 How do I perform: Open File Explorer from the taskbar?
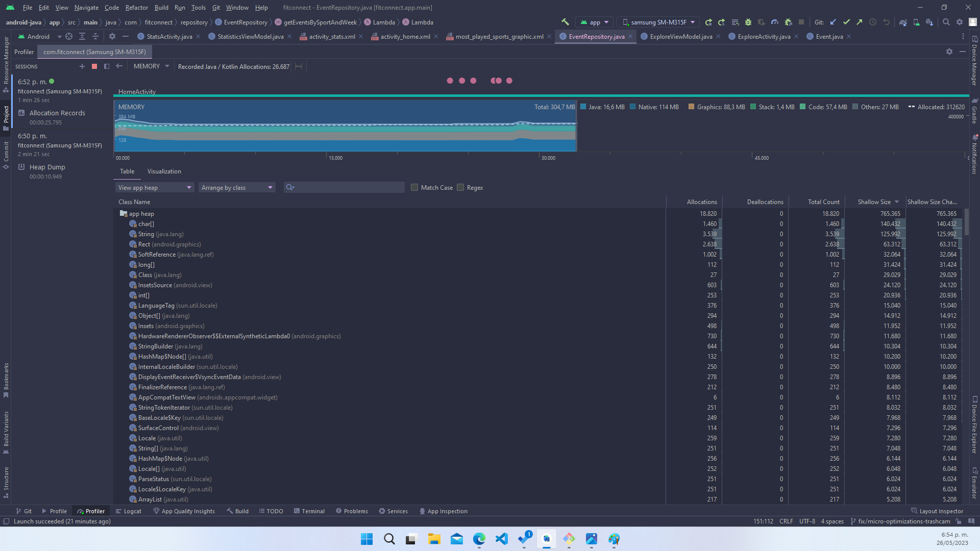click(x=434, y=539)
